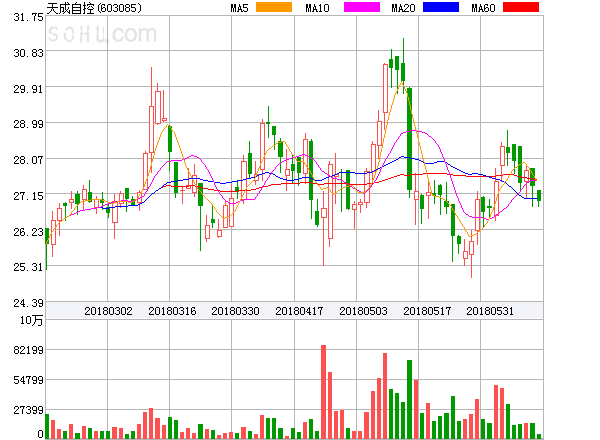The image size is (600, 440).
Task: Click the 54799 volume axis label
Action: 28,380
